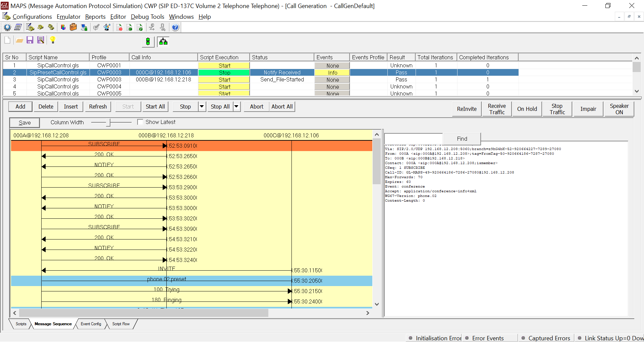Click the Start All button
Image resolution: width=644 pixels, height=343 pixels.
[x=155, y=107]
